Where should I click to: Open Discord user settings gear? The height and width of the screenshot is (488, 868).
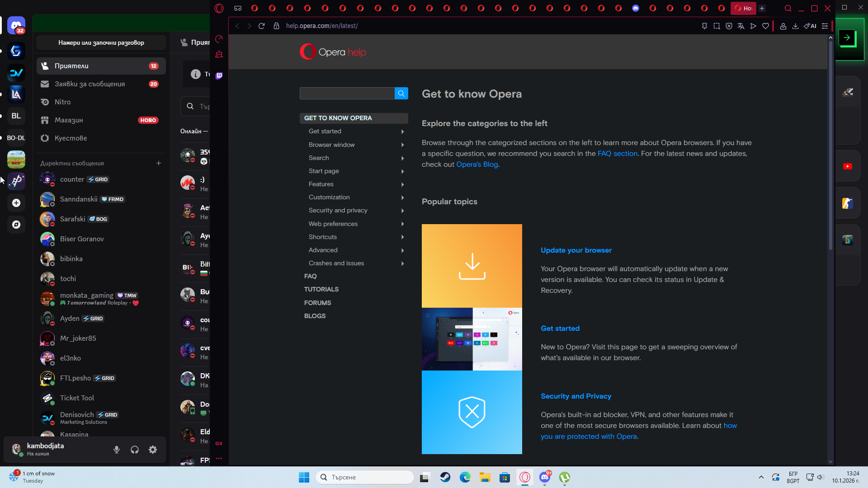[x=153, y=450]
